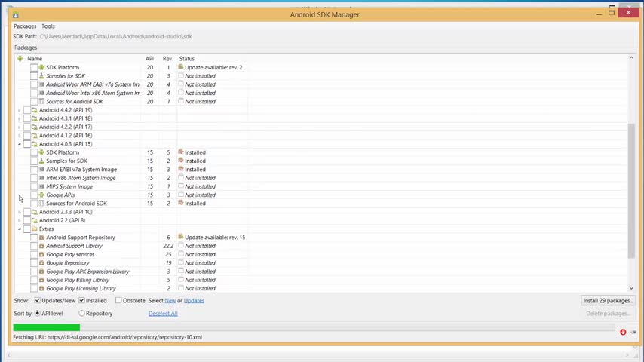Click the ARM EABI v7a System Image icon

[41, 169]
